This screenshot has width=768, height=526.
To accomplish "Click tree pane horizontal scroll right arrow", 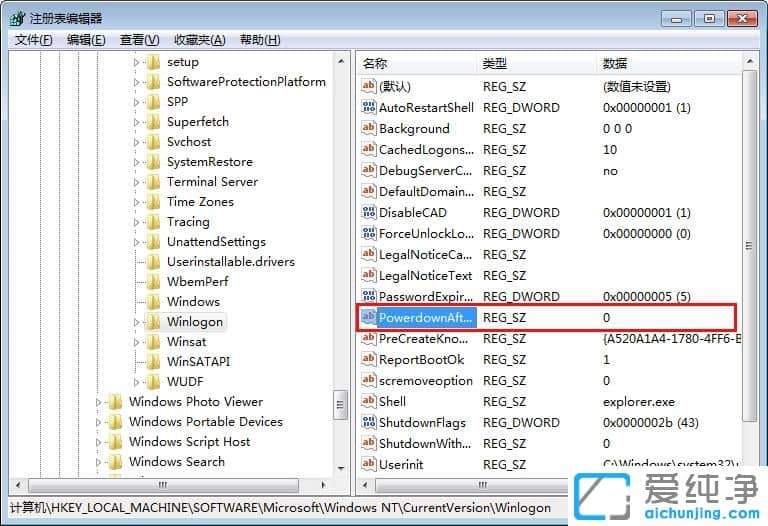I will [323, 485].
